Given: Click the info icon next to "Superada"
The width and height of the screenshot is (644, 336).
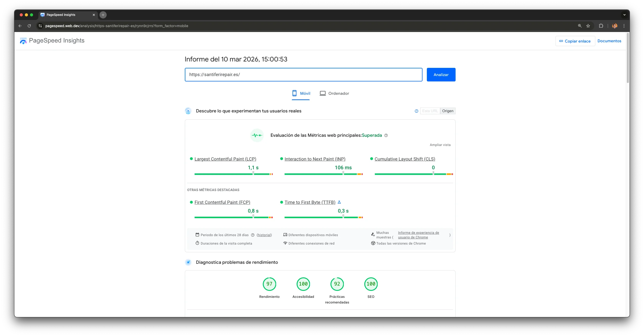Looking at the screenshot, I should coord(386,135).
